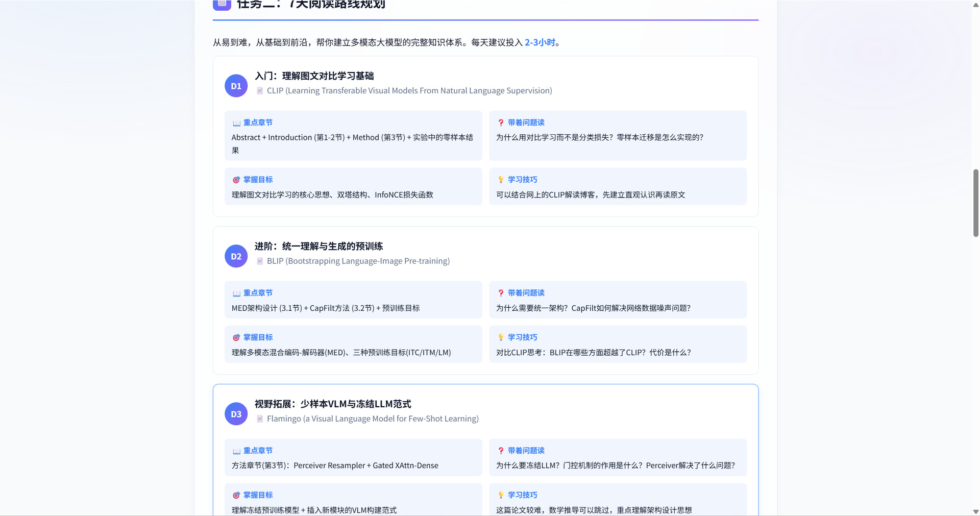Click the lightbulb icon in D1's 学习技巧 card
The image size is (980, 516).
[501, 180]
